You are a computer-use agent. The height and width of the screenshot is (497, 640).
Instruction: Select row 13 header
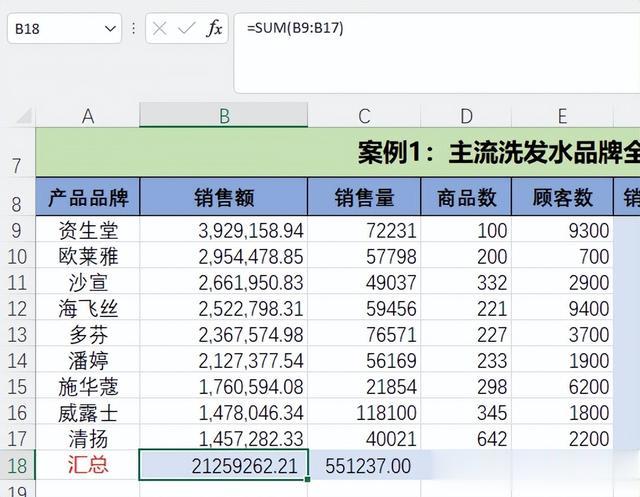[x=18, y=333]
